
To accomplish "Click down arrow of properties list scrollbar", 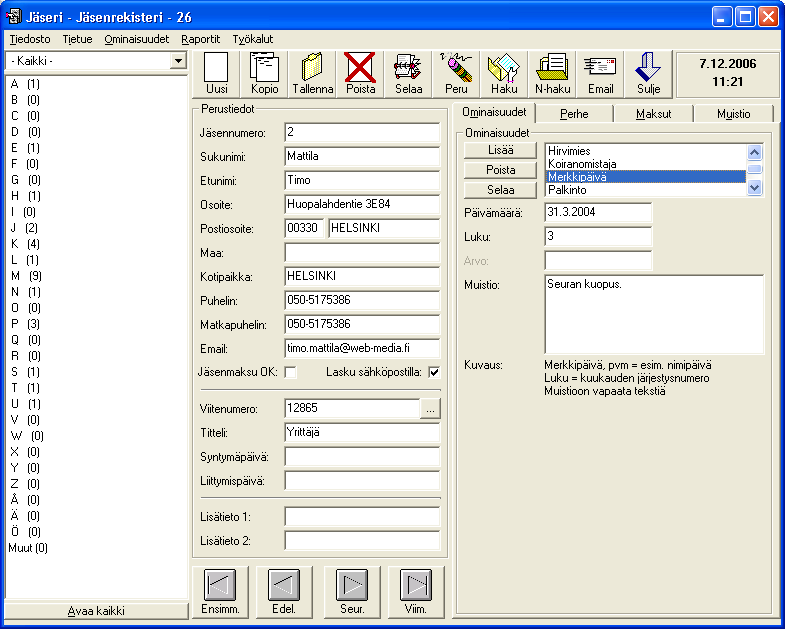I will click(x=754, y=188).
